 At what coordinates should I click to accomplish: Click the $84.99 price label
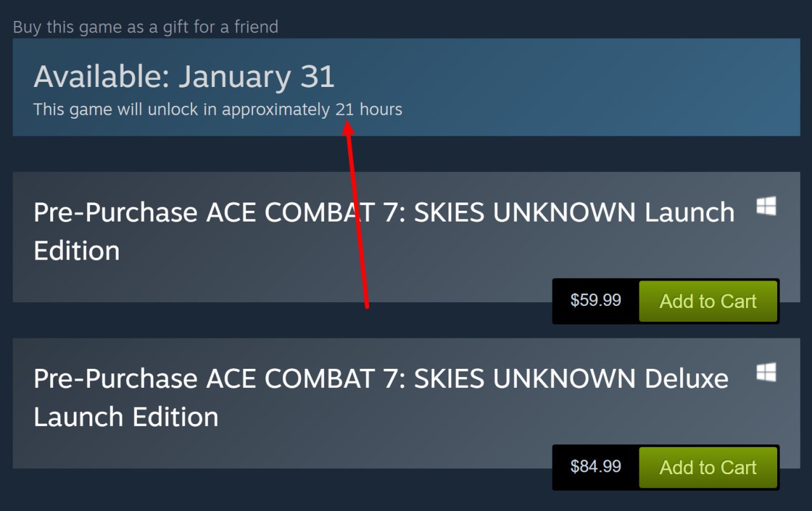(x=596, y=467)
